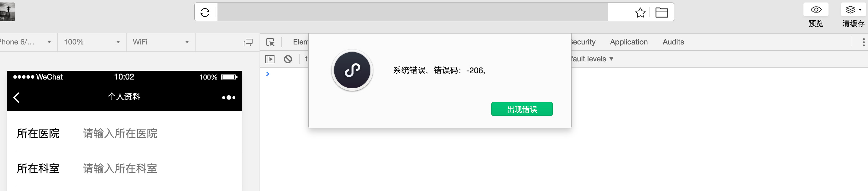Click the eye preview icon

(x=816, y=9)
